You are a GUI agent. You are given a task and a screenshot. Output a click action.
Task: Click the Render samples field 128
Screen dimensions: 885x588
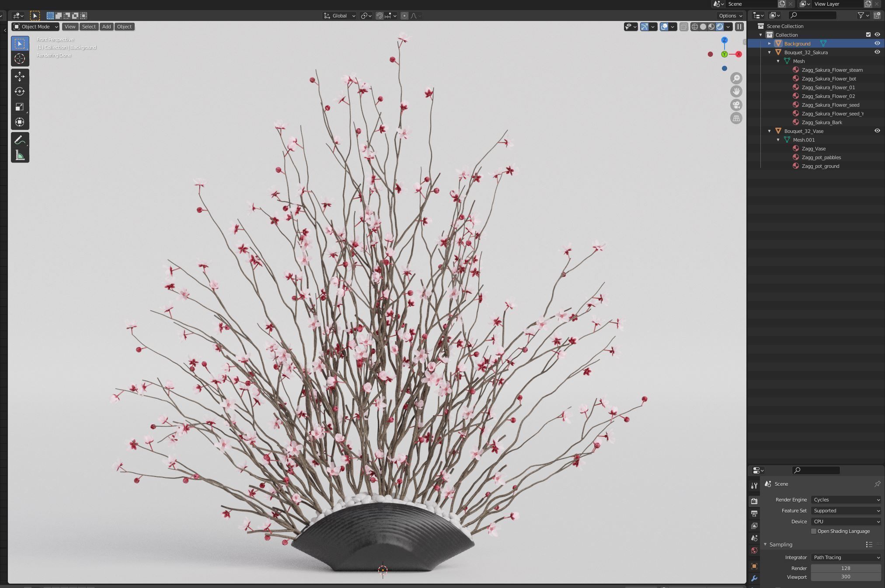click(x=846, y=568)
